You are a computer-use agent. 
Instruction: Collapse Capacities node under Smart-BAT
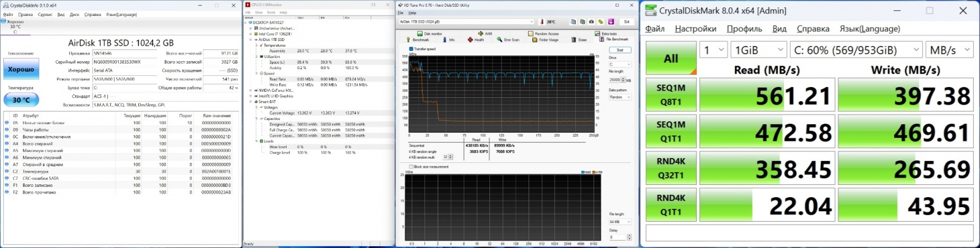(x=256, y=119)
